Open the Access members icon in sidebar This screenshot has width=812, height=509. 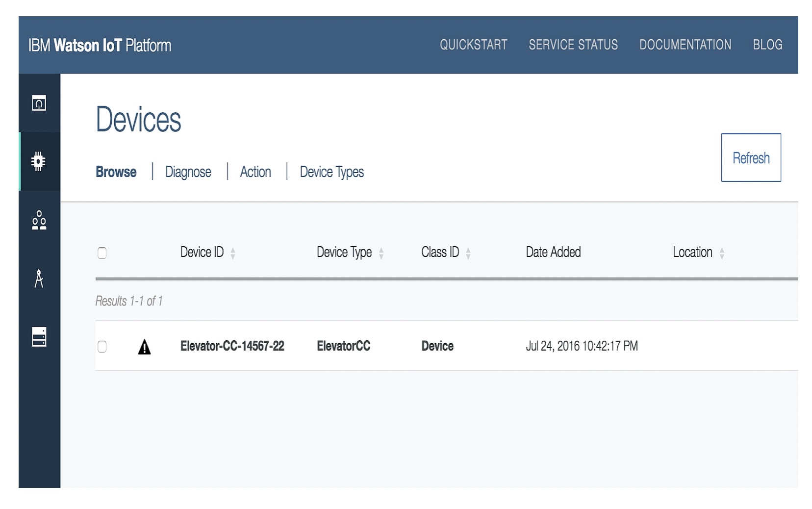click(x=39, y=221)
